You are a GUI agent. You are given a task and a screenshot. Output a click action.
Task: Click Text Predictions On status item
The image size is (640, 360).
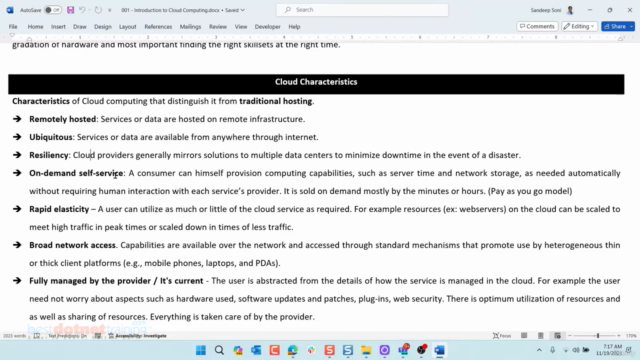click(x=67, y=336)
